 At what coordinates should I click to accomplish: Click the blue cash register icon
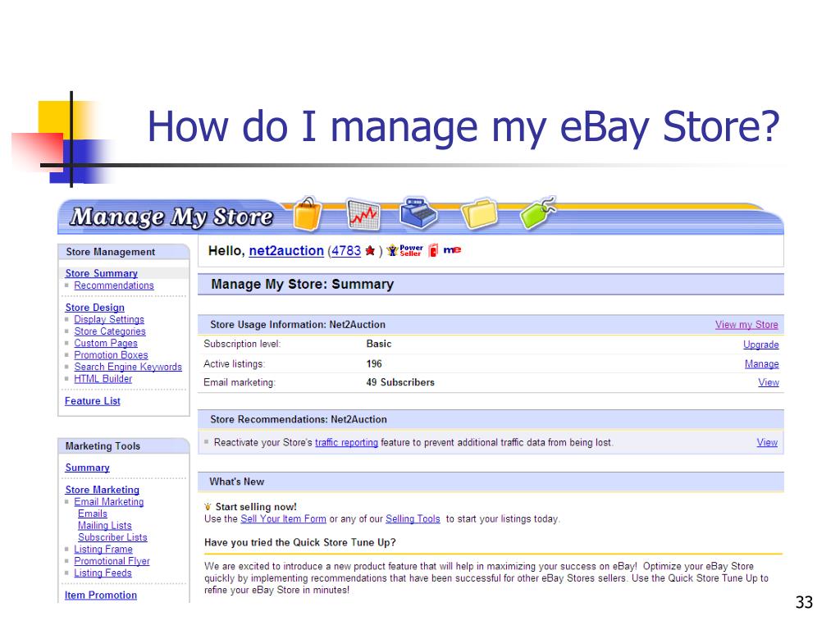pos(418,212)
